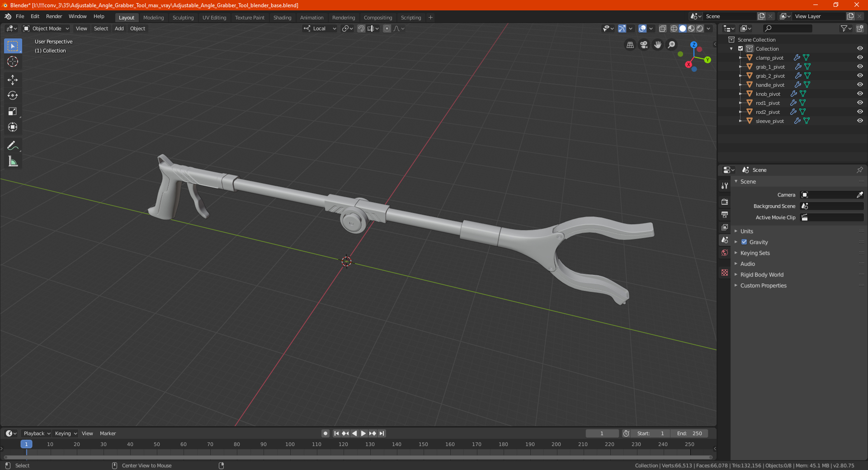Viewport: 868px width, 470px height.
Task: Select the Measure tool
Action: (13, 161)
